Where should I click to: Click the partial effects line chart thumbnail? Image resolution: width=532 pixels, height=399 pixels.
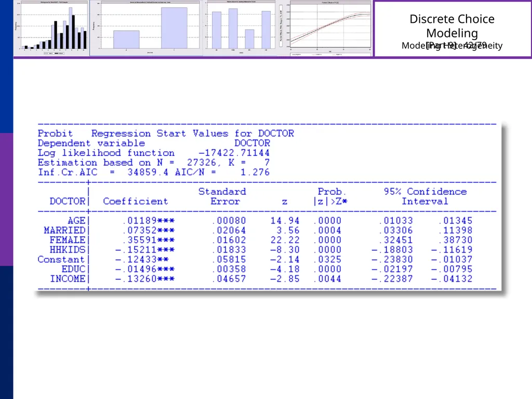click(325, 29)
